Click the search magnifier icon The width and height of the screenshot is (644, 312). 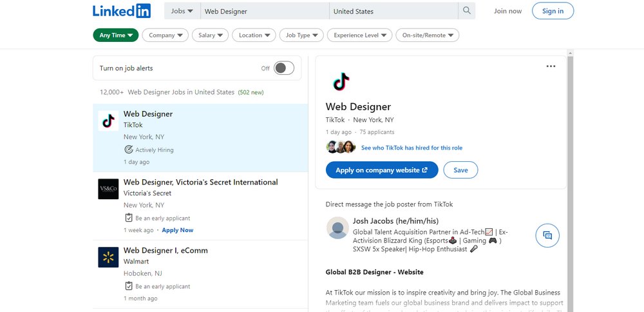(x=466, y=11)
